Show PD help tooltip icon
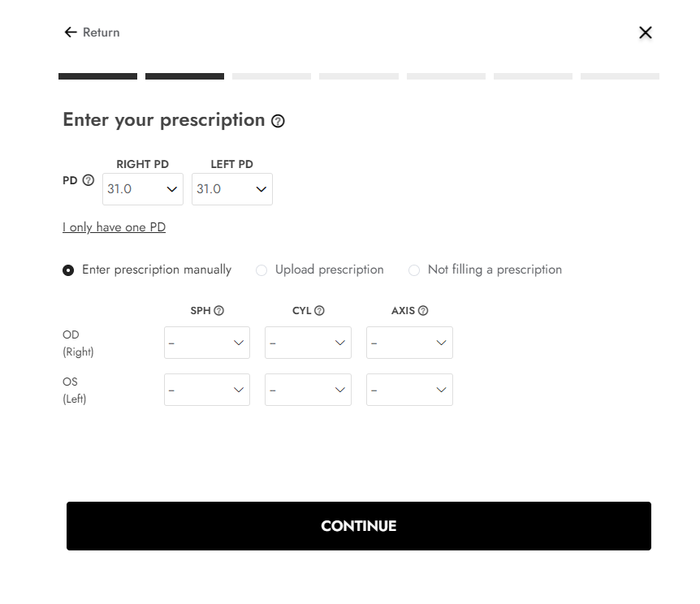This screenshot has width=700, height=604. [89, 180]
